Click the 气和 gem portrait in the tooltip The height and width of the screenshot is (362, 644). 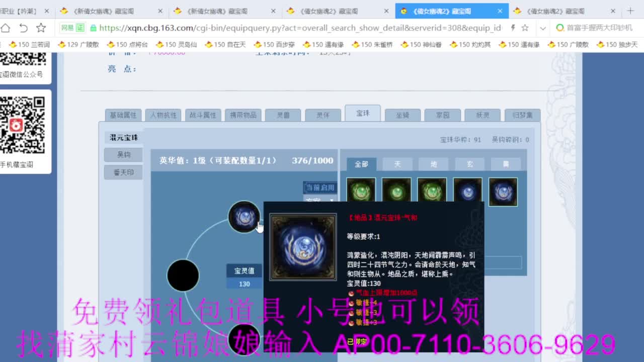303,246
